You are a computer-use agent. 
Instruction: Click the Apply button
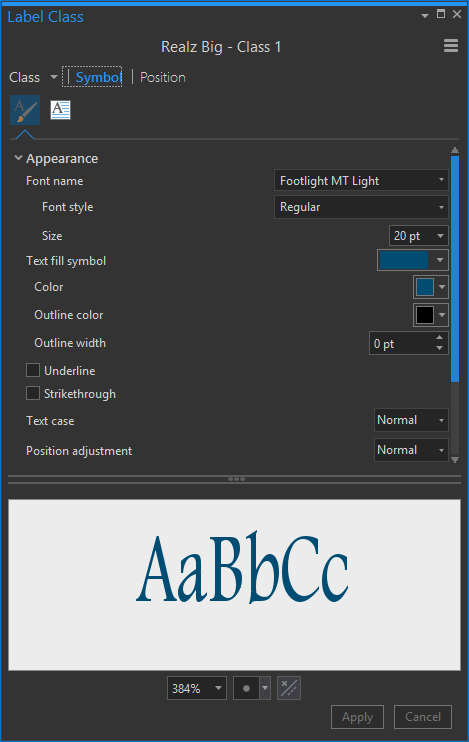(x=357, y=717)
